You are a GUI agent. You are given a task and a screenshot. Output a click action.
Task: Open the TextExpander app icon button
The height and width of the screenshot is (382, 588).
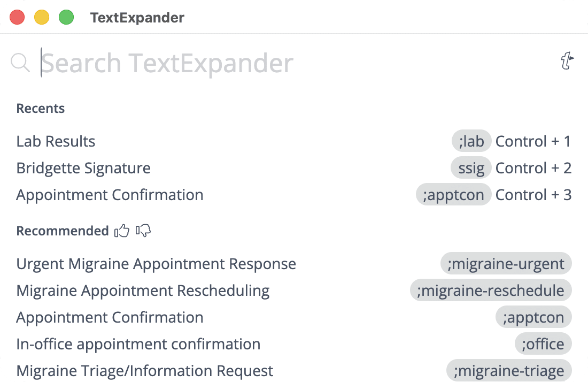coord(567,62)
